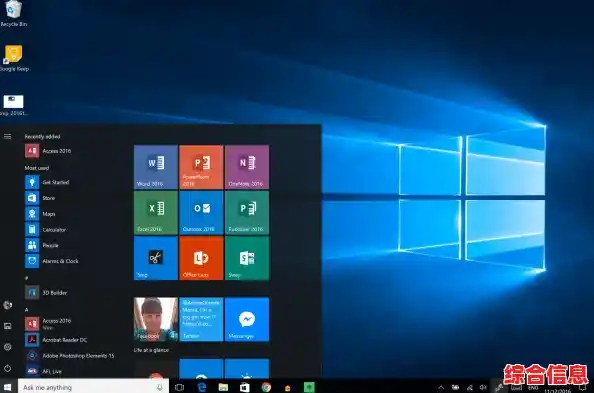594x393 pixels.
Task: Focus the Ask me anything search box
Action: point(93,387)
